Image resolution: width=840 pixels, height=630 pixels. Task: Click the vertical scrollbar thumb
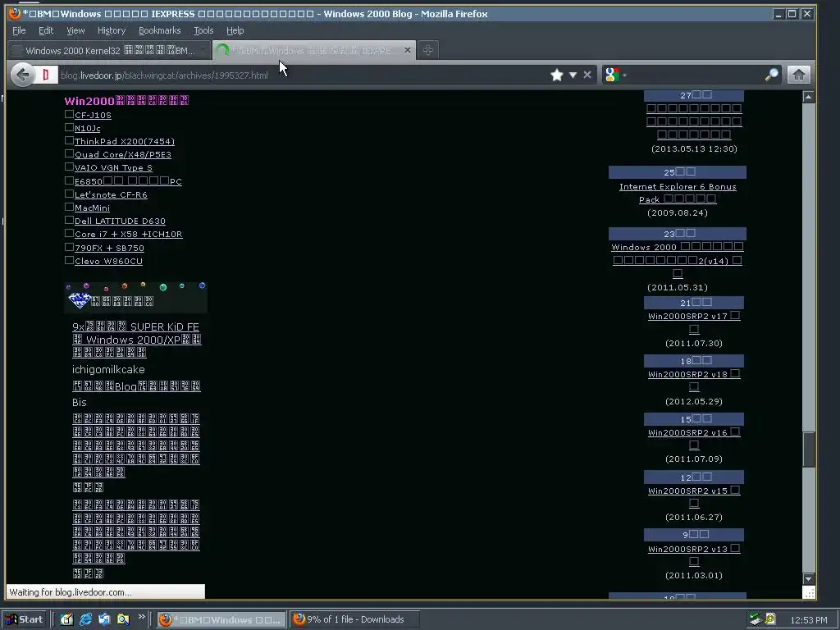pos(808,450)
